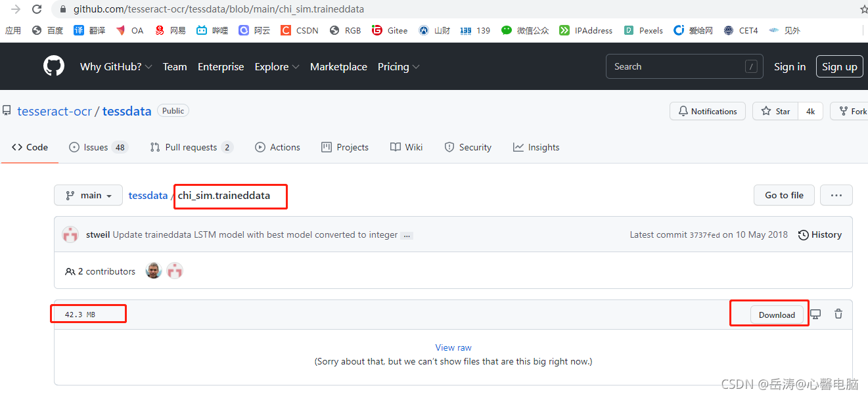Open the main branch selector
This screenshot has width=868, height=396.
tap(88, 195)
